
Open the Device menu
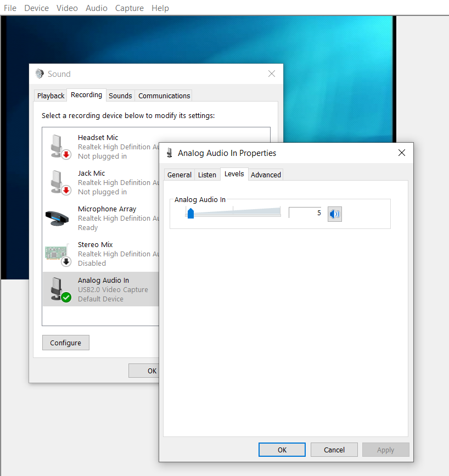click(36, 8)
